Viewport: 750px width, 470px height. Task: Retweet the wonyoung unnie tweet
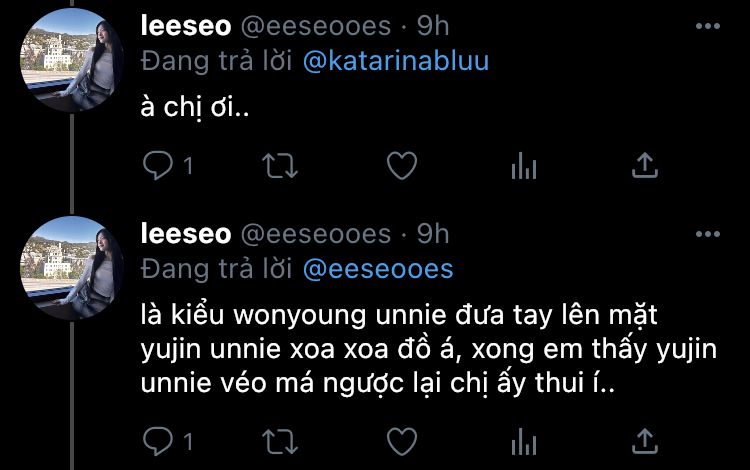[280, 441]
